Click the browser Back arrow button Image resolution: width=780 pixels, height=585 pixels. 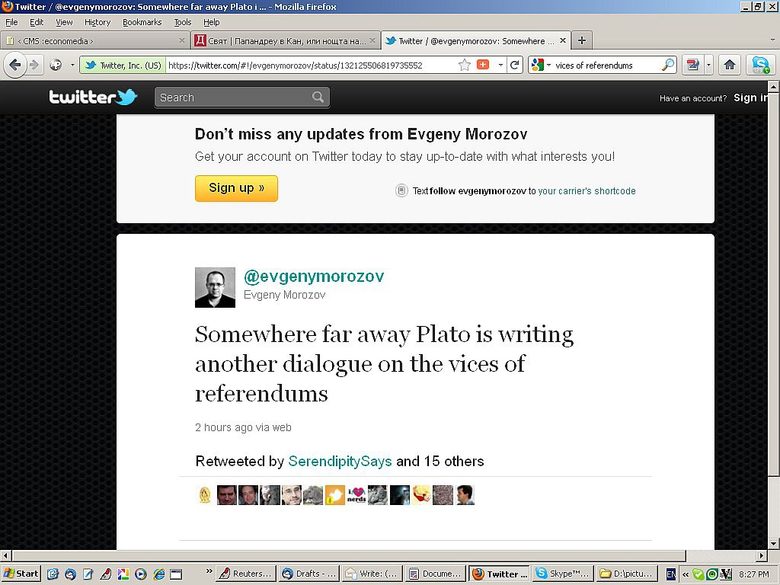click(x=15, y=65)
